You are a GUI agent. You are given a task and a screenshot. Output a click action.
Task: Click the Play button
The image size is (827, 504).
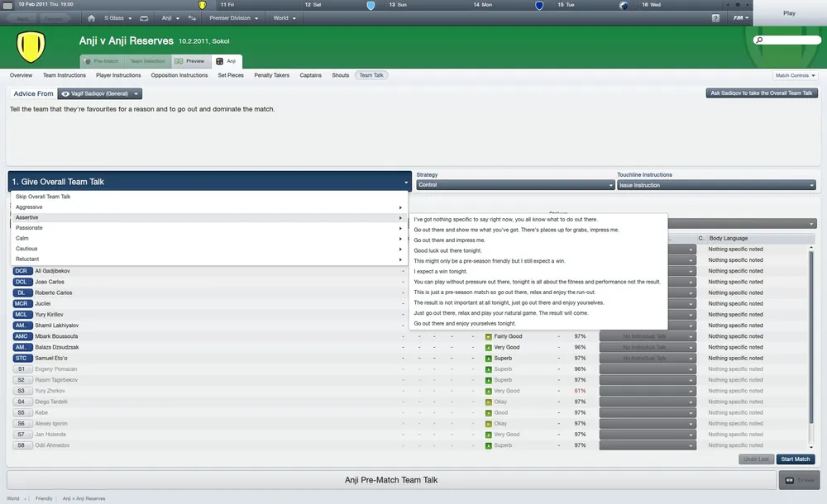pyautogui.click(x=790, y=13)
